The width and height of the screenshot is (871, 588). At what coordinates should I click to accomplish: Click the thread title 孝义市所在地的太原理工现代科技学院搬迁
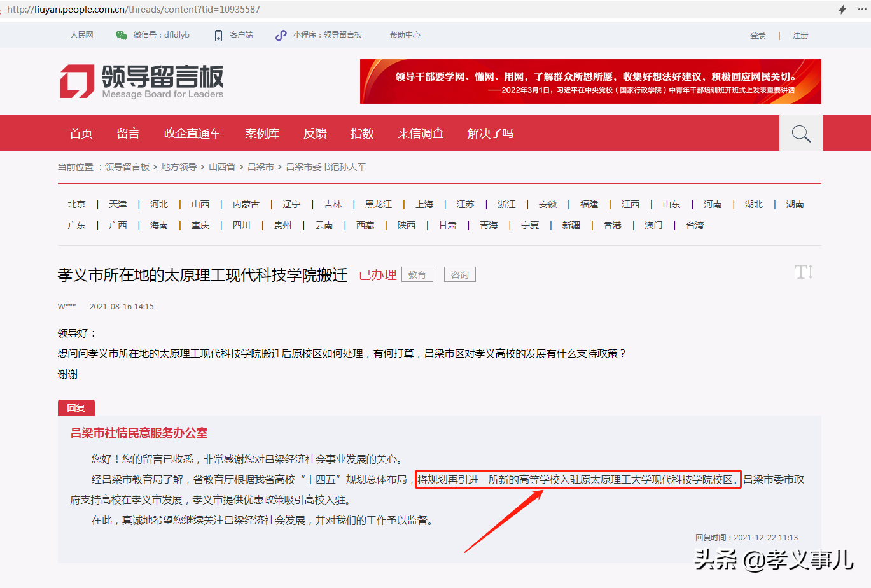[x=203, y=275]
